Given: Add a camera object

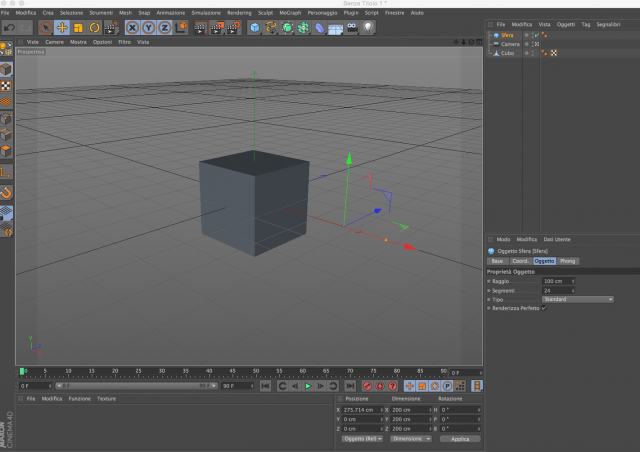Looking at the screenshot, I should (352, 28).
